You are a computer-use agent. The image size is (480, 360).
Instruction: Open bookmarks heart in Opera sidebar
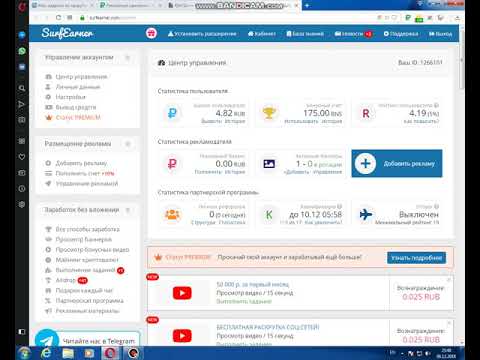point(22,157)
